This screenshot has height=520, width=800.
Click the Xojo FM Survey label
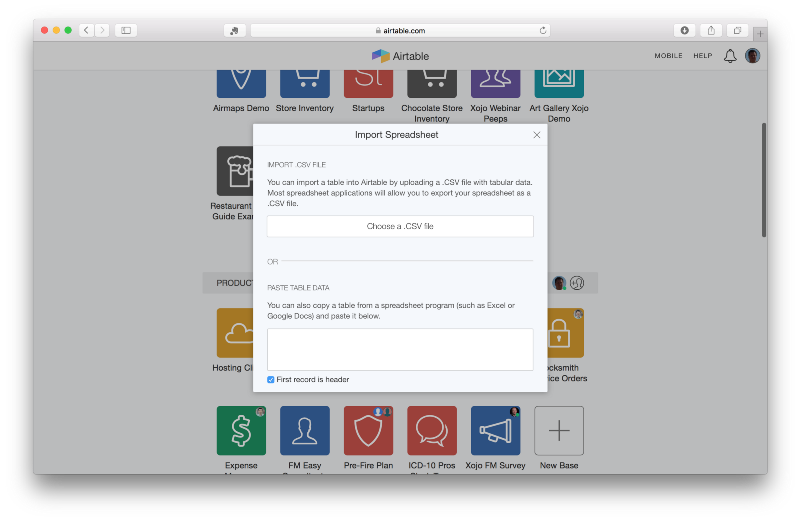click(495, 465)
